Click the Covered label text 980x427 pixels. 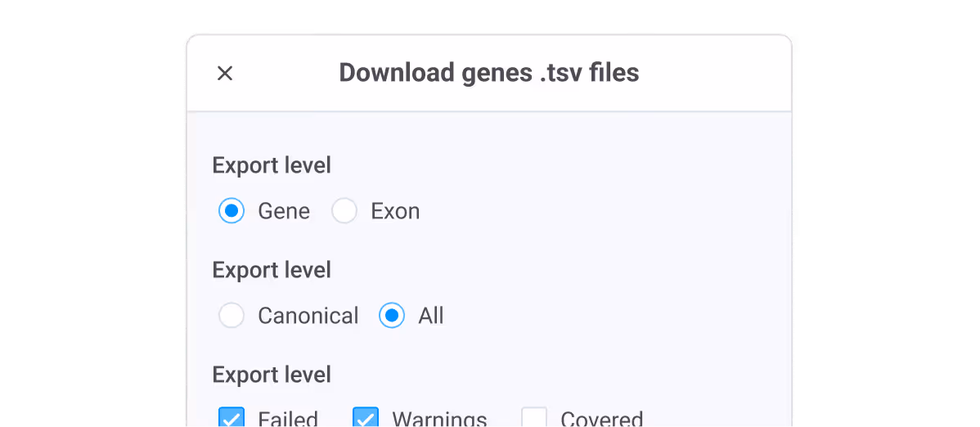tap(602, 418)
